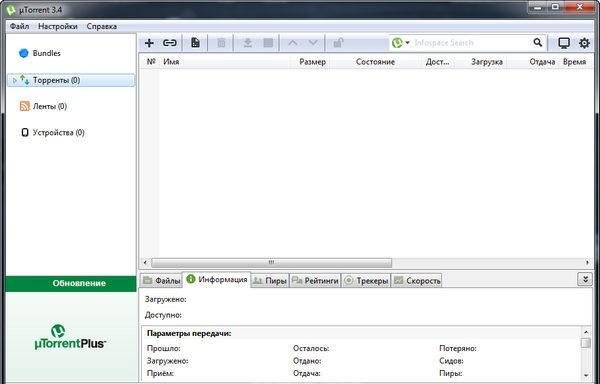600x384 pixels.
Task: Click the search magnifier icon
Action: click(538, 42)
